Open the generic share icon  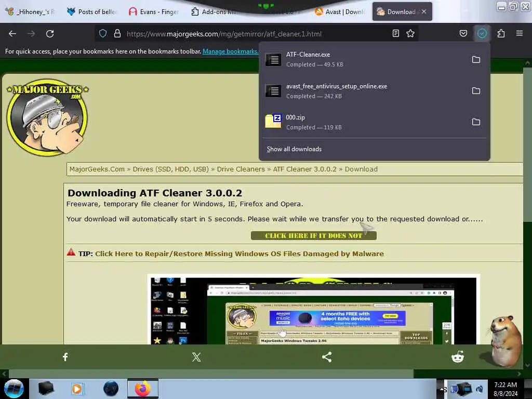(x=327, y=357)
